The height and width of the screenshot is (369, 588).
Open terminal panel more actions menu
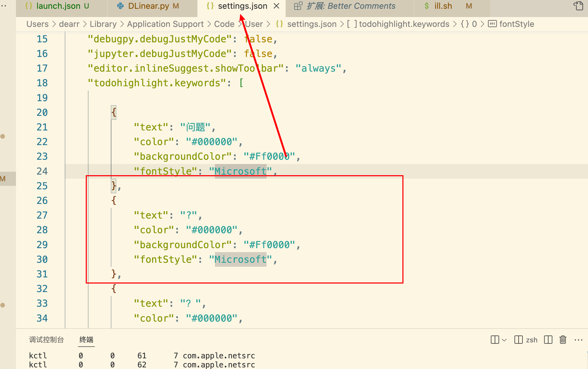click(578, 340)
